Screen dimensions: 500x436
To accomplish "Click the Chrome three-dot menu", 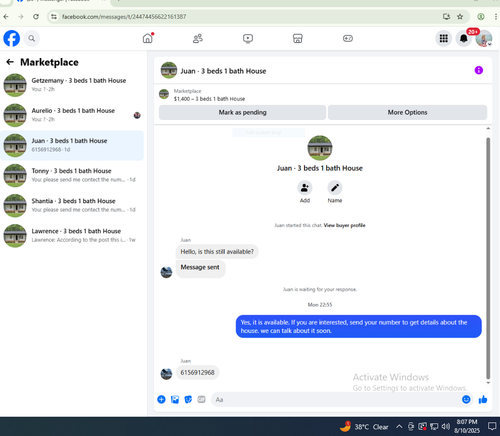I will tap(496, 17).
